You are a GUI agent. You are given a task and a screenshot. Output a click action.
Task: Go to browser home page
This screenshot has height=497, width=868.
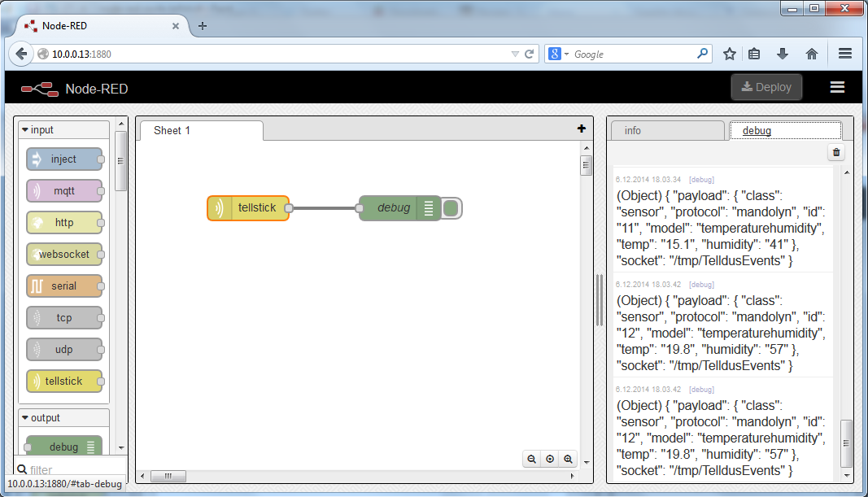(x=812, y=54)
